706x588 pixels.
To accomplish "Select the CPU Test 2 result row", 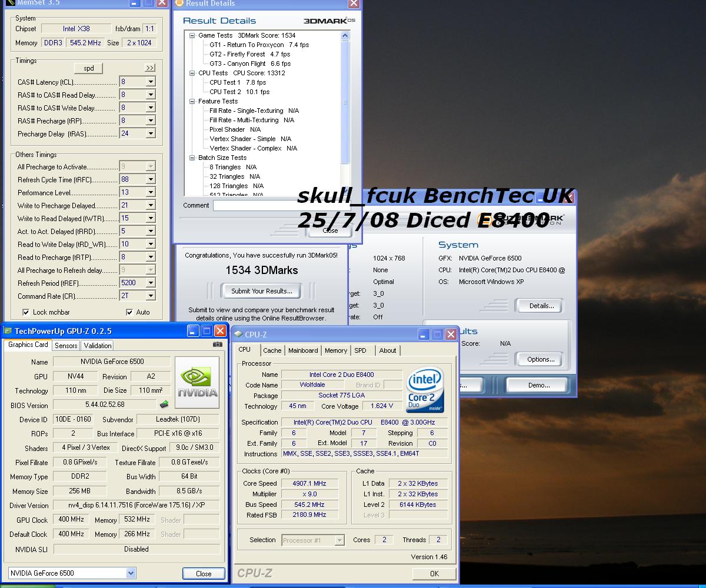I will click(239, 92).
